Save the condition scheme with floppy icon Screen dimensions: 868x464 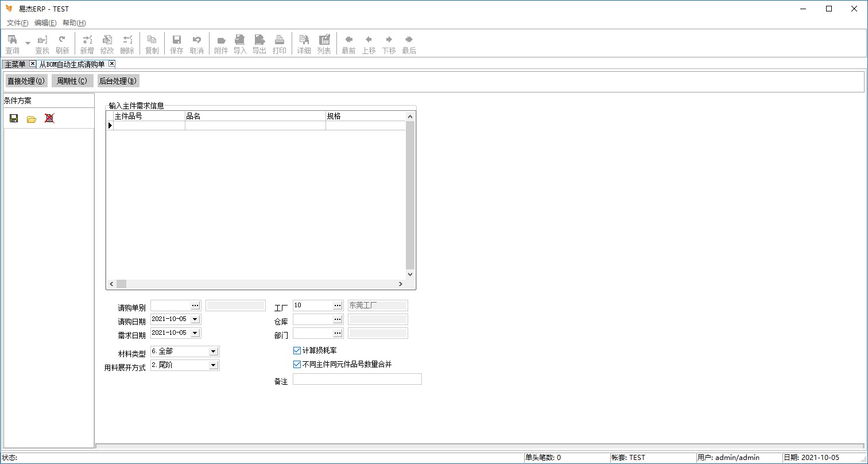click(x=14, y=118)
